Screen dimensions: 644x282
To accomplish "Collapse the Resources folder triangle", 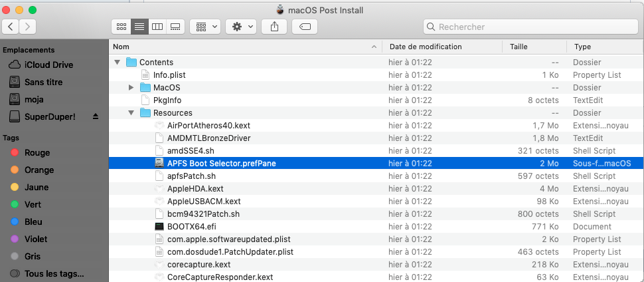I will 131,113.
